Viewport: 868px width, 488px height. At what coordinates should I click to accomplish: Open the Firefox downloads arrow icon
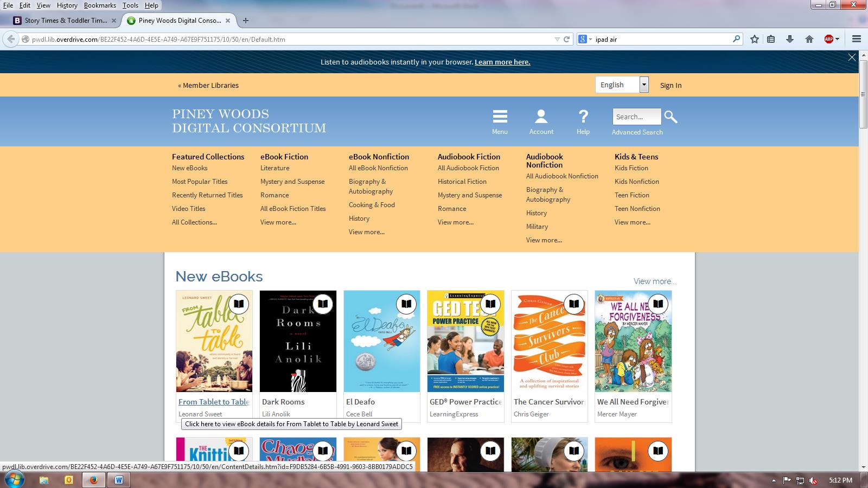coord(790,39)
